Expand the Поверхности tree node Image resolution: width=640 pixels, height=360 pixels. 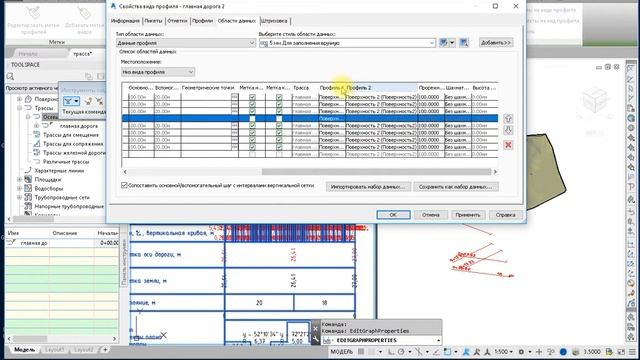tap(19, 99)
